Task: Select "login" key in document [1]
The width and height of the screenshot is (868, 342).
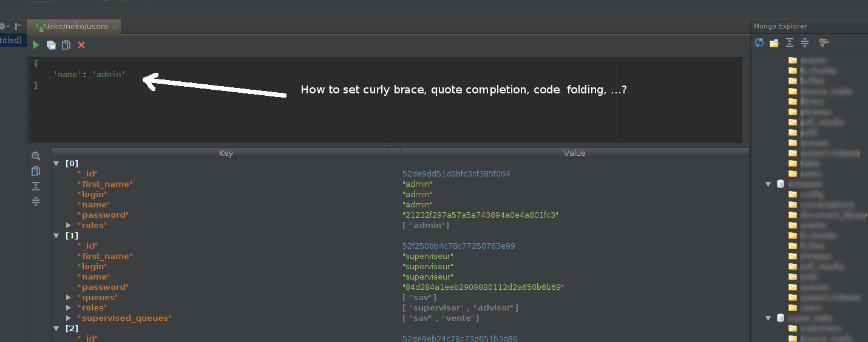Action: coord(92,266)
